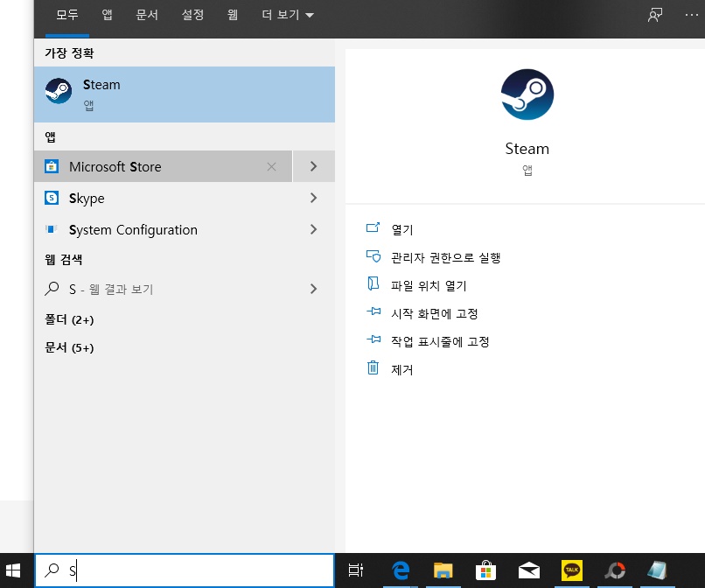Open KakaoTalk from the taskbar
Image resolution: width=705 pixels, height=588 pixels.
coord(572,570)
